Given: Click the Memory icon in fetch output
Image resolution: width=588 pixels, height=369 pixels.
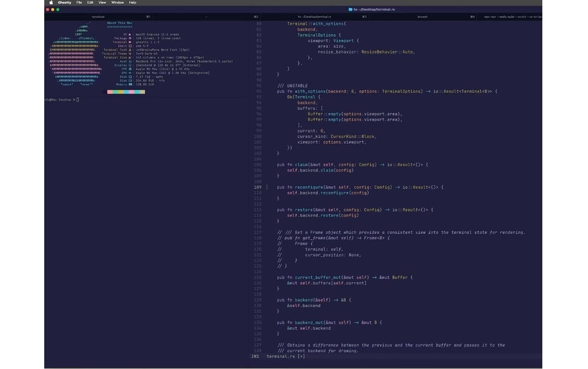Looking at the screenshot, I should pos(130,85).
